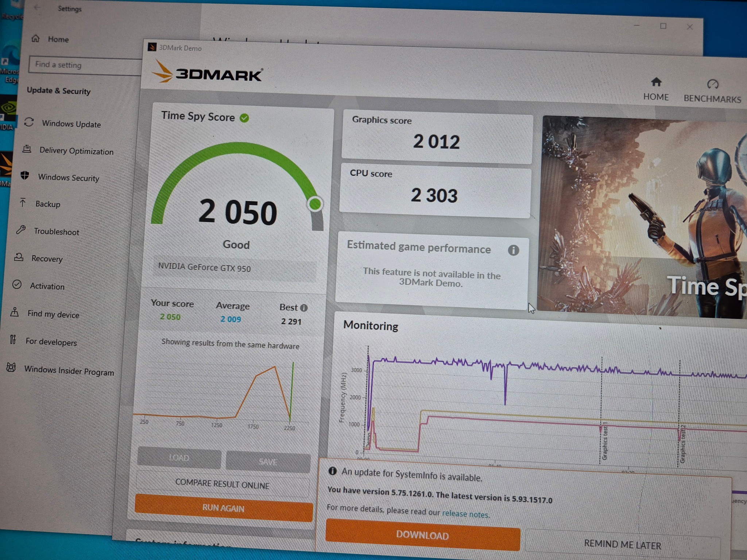
Task: Click RUN AGAIN to rerun Time Spy
Action: (224, 508)
